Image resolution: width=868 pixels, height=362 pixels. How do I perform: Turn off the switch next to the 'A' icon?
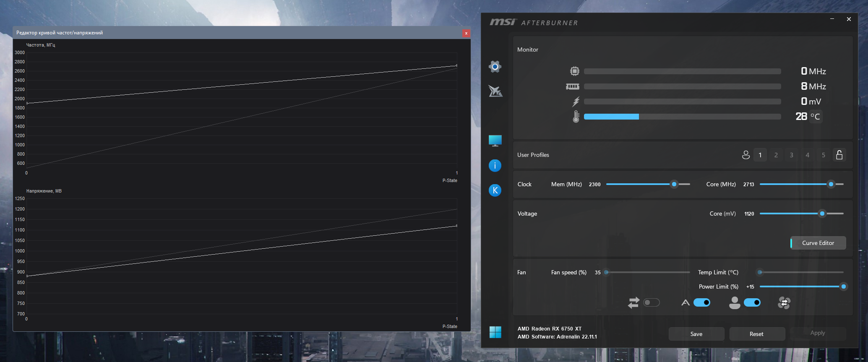click(702, 302)
